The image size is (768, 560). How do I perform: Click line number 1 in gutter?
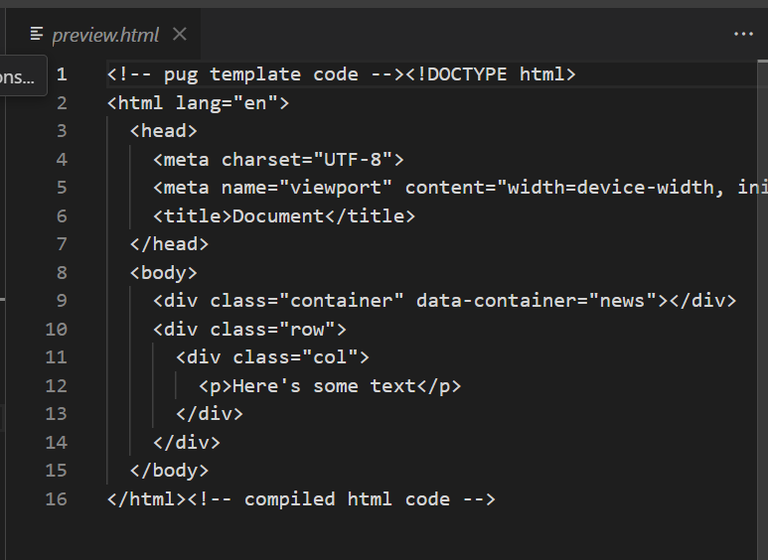(x=62, y=74)
